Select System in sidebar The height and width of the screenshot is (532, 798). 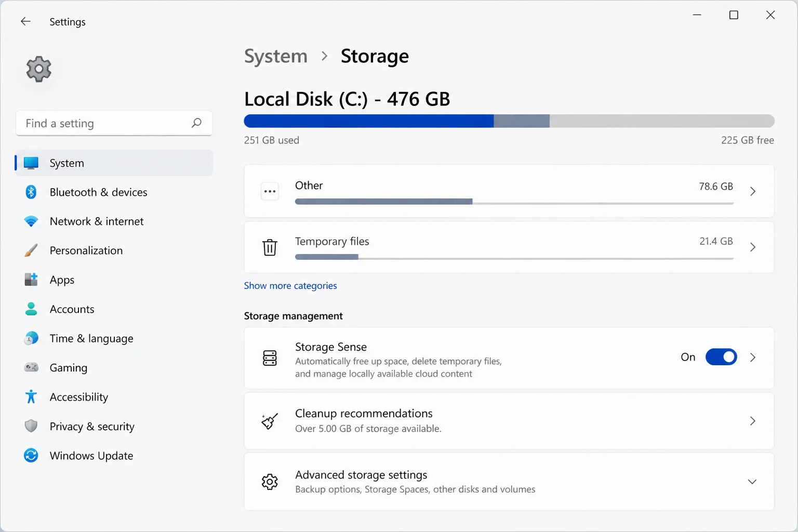[x=114, y=163]
